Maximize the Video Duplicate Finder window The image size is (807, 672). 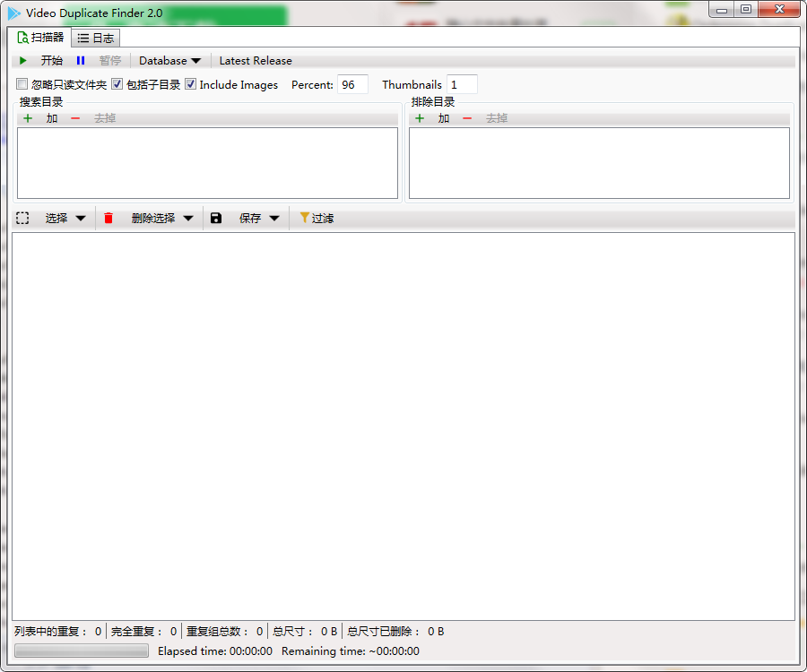click(x=746, y=9)
